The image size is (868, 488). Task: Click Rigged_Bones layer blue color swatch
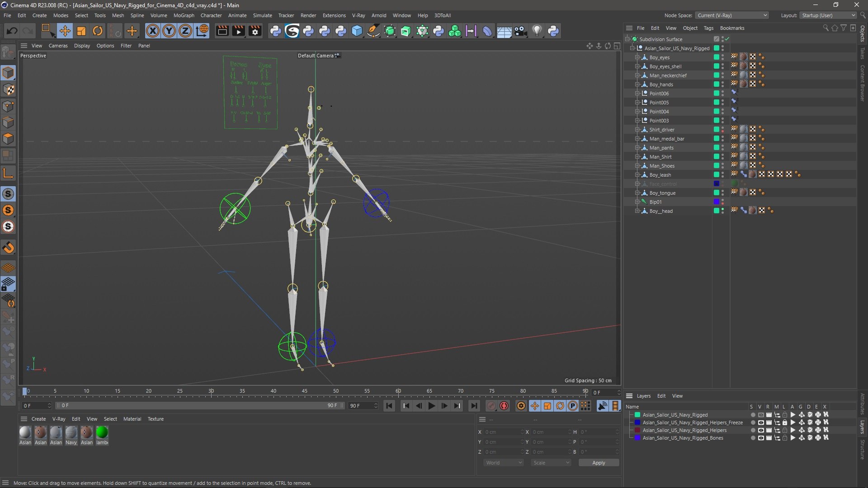tap(637, 438)
